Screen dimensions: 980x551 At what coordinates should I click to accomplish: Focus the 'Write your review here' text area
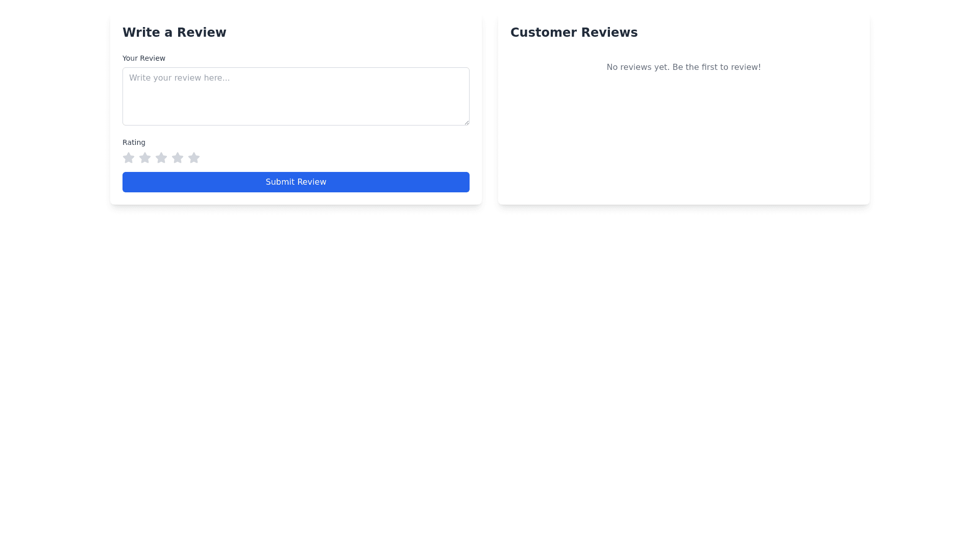coord(296,102)
